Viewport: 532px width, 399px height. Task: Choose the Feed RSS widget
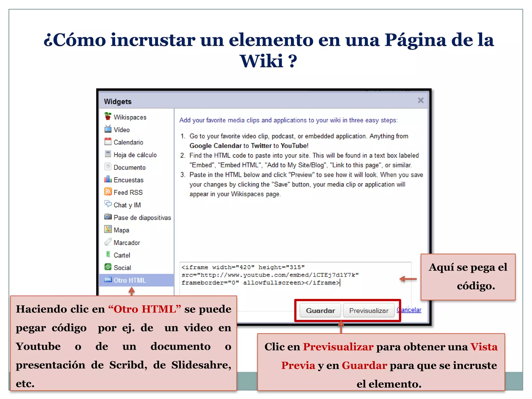point(128,192)
